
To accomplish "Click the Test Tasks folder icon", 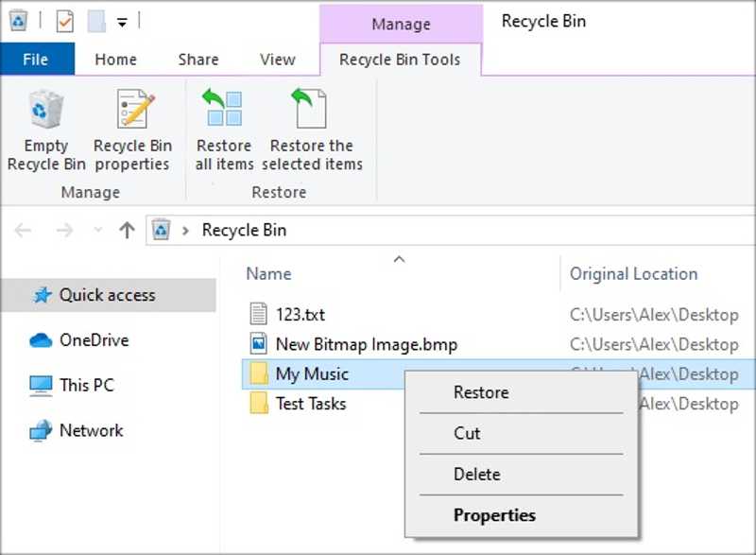I will pos(259,403).
